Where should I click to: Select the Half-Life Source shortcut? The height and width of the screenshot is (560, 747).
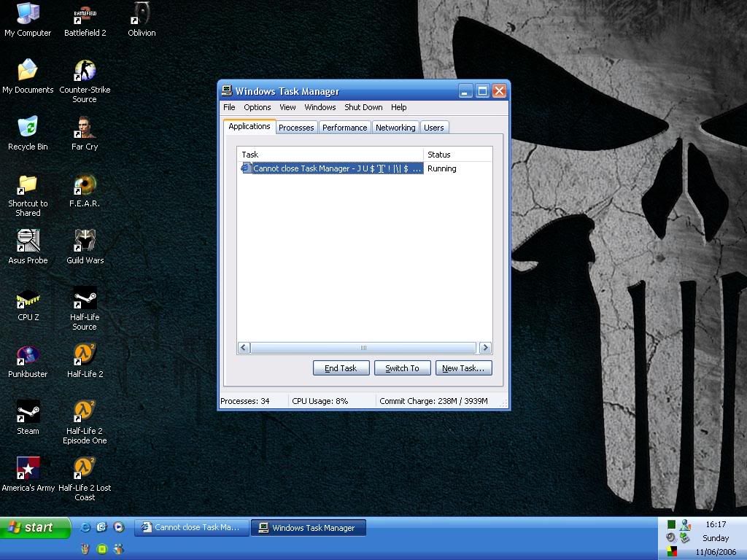tap(85, 308)
